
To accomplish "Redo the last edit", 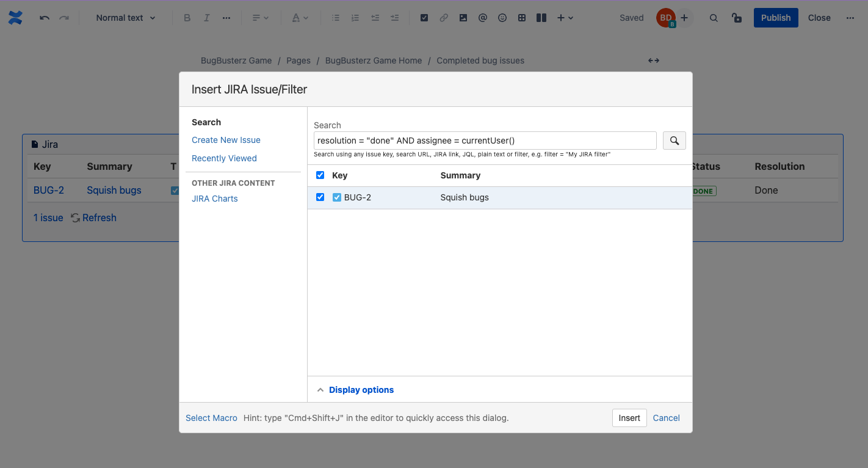I will pos(64,18).
